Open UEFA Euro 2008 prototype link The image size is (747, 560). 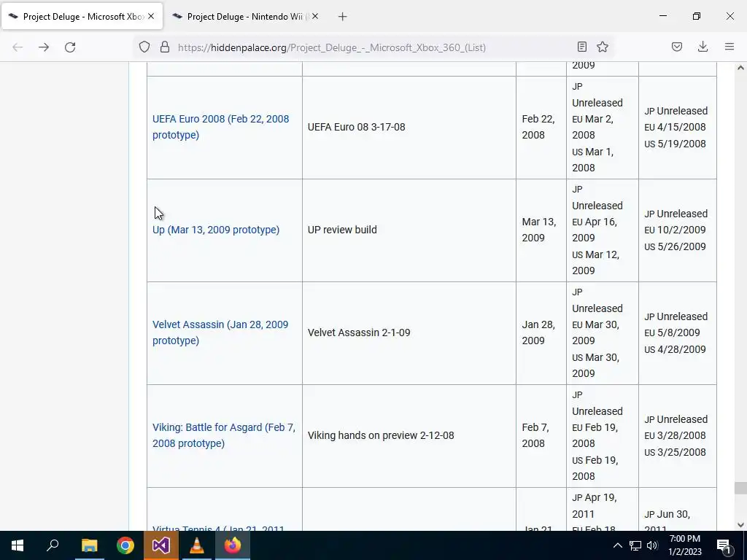(x=220, y=127)
